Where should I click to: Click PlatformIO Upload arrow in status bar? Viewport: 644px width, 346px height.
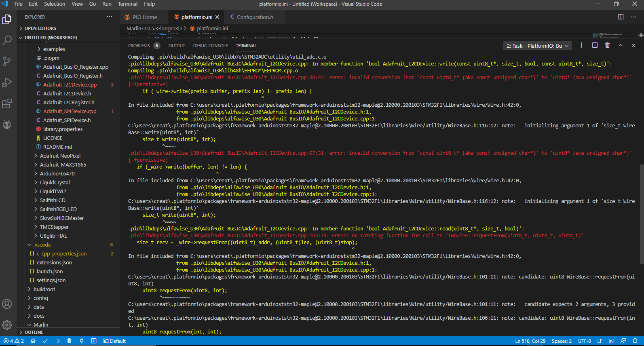(57, 341)
